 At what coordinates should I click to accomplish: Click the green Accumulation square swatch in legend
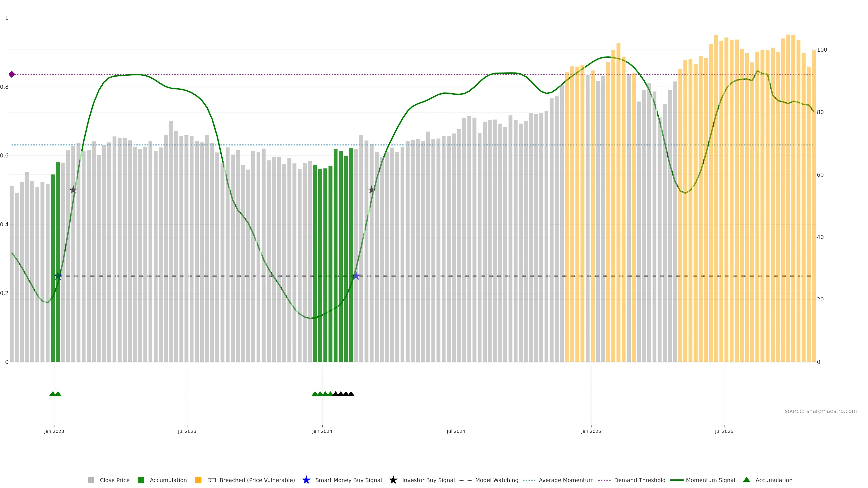(x=141, y=480)
